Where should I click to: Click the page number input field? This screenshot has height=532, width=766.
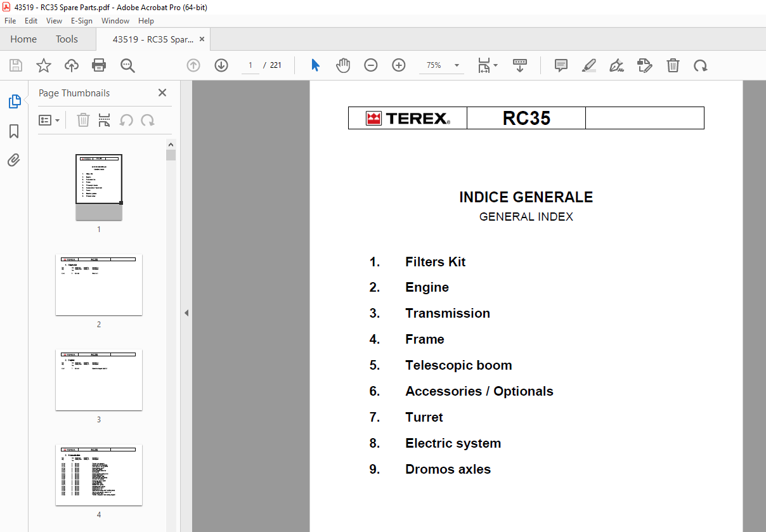point(250,65)
